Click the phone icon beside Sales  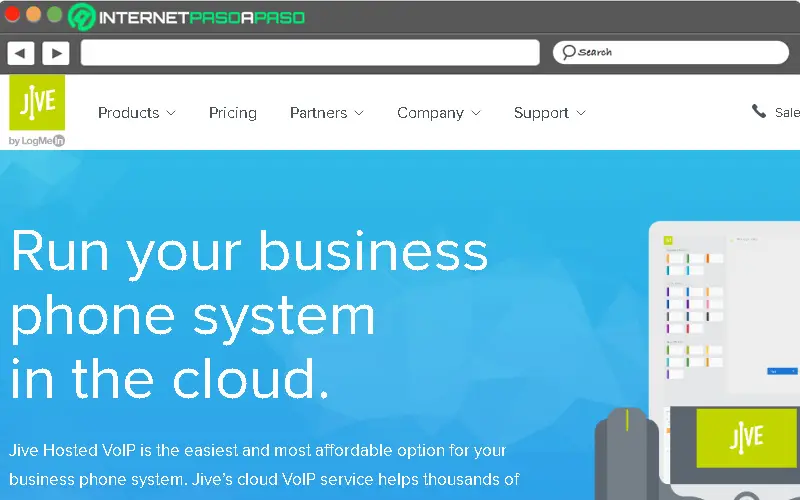(759, 111)
